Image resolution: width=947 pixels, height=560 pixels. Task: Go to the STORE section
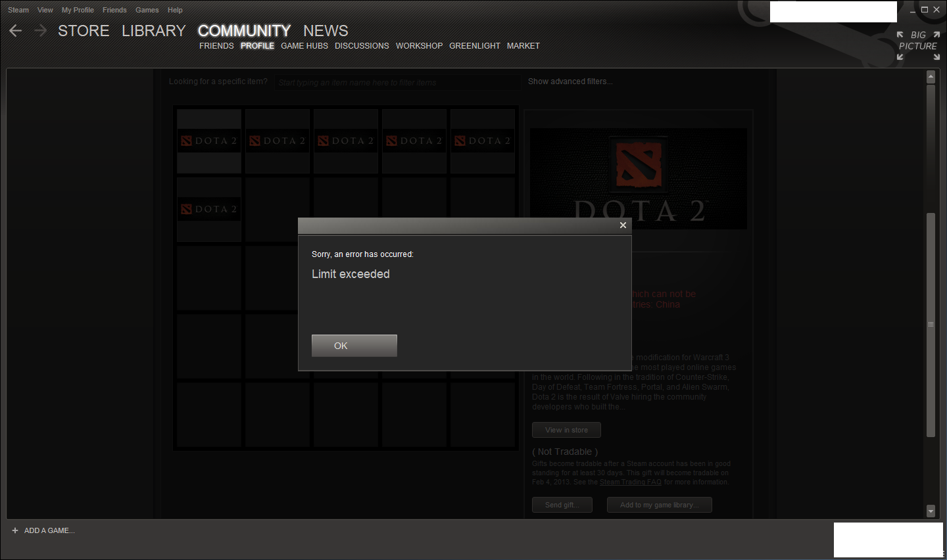pos(84,31)
